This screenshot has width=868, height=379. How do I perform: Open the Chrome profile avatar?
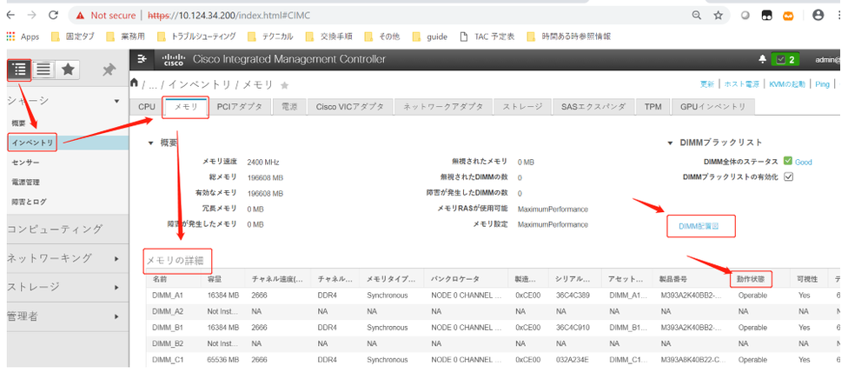818,16
